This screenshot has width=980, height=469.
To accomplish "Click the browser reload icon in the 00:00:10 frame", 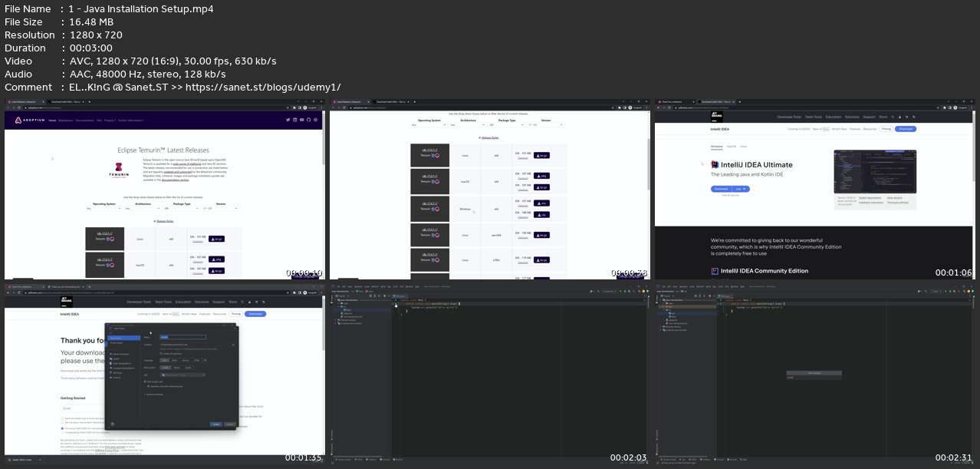I will (18, 107).
